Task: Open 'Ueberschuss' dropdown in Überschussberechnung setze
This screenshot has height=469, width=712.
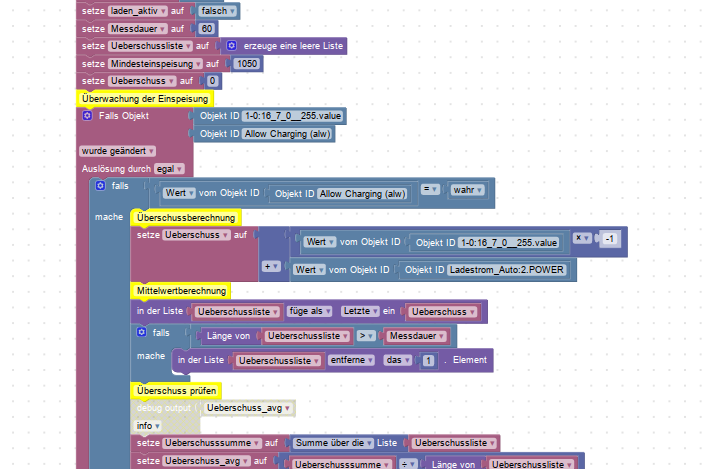Action: coord(197,235)
